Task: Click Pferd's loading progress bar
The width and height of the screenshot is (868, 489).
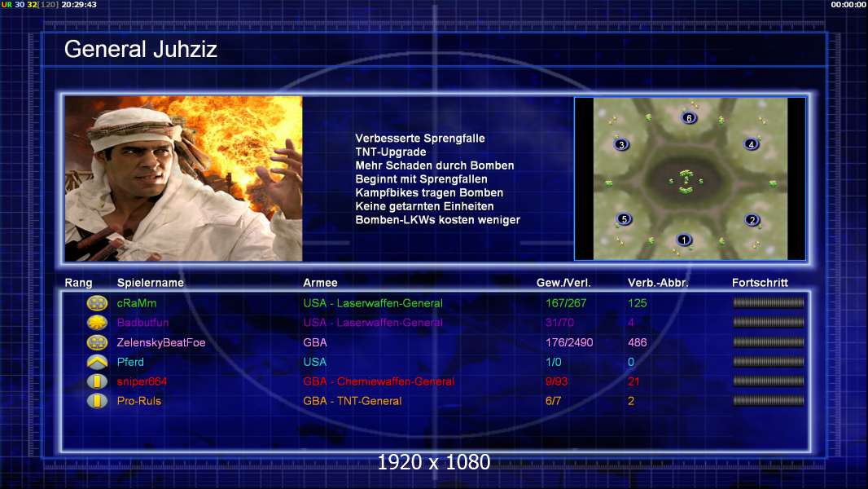Action: point(769,361)
